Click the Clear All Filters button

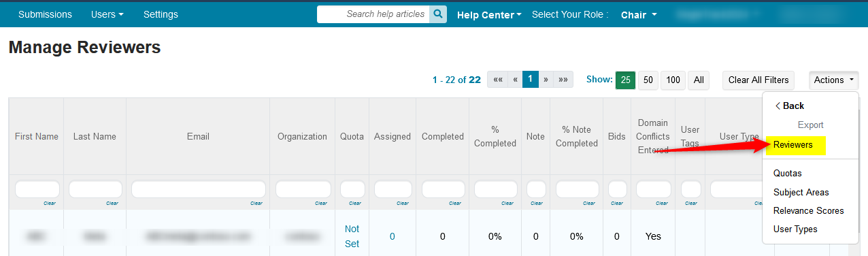(758, 80)
